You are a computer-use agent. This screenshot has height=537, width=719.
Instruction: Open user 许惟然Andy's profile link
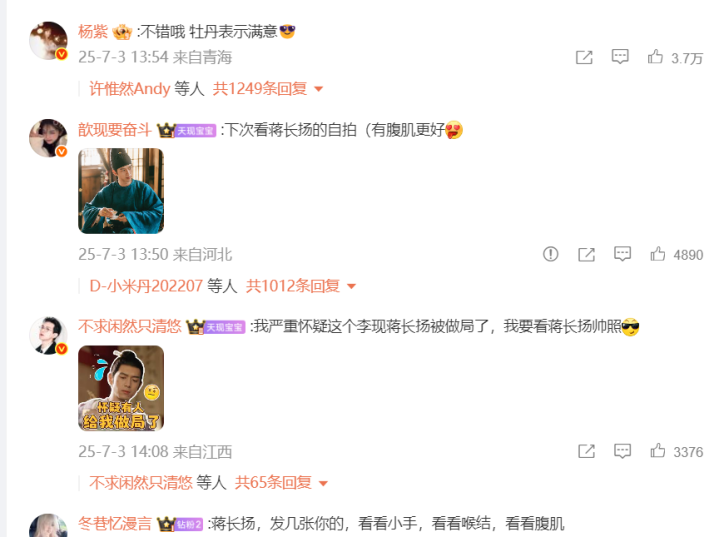(x=130, y=89)
